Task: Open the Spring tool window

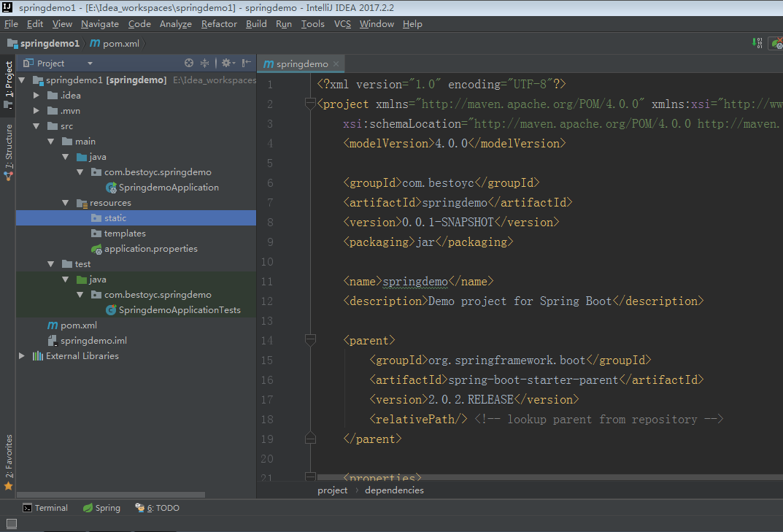Action: point(102,508)
